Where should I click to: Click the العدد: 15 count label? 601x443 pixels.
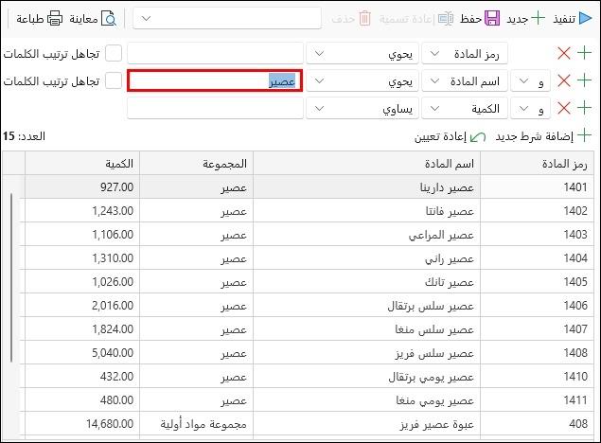(24, 136)
